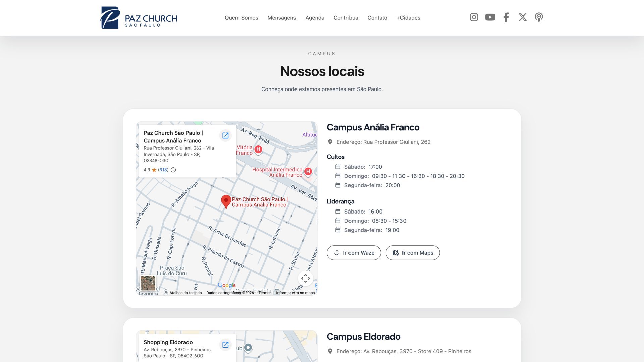644x362 pixels.
Task: Open the Quem Somos menu item
Action: tap(241, 18)
